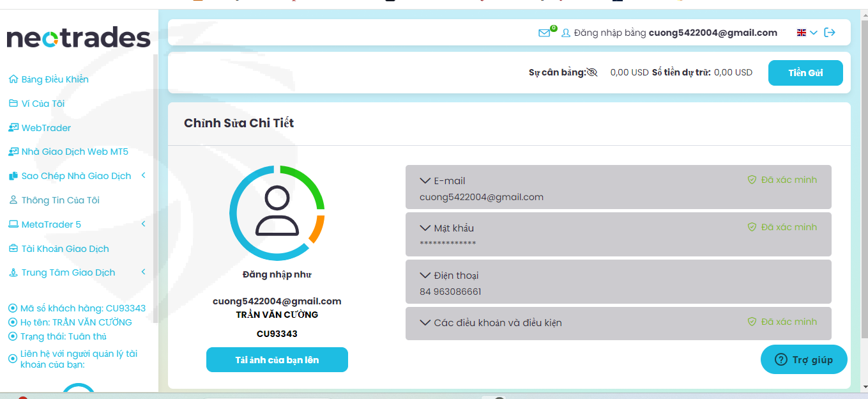Click CU93343 under the profile name
Image resolution: width=868 pixels, height=399 pixels.
277,334
